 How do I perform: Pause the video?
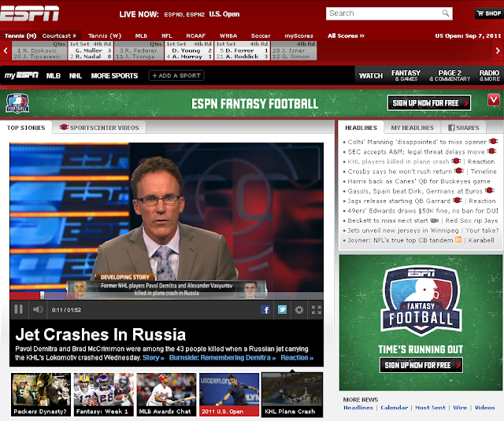tap(19, 309)
